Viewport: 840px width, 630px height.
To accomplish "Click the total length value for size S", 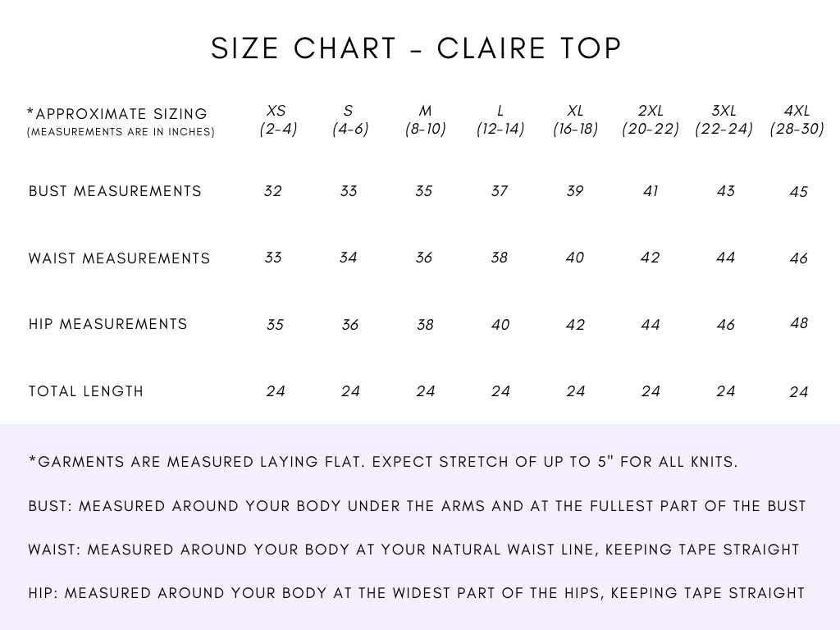I will [x=350, y=391].
